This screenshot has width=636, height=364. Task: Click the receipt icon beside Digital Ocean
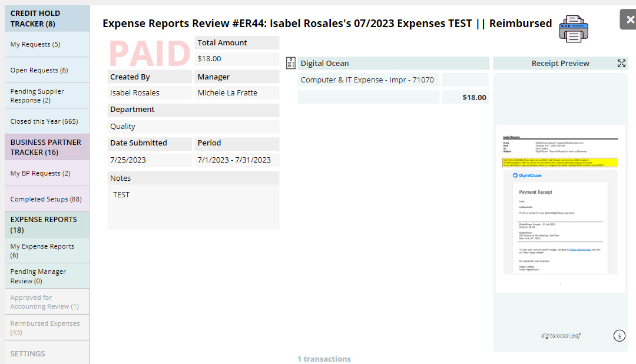click(290, 64)
